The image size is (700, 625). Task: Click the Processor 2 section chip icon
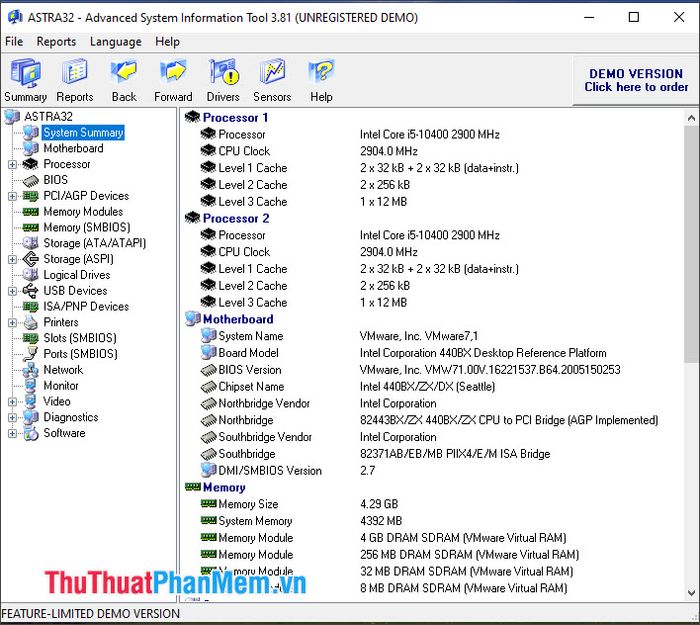(x=192, y=218)
